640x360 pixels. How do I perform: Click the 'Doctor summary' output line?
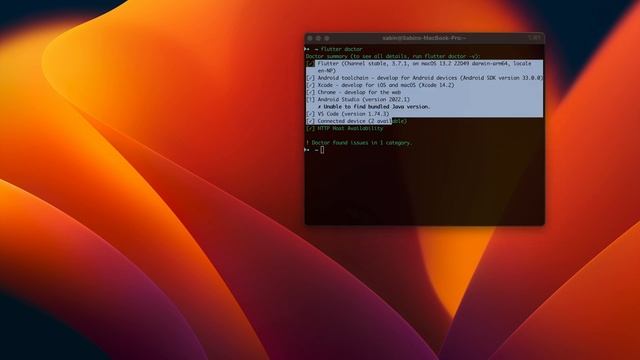393,56
